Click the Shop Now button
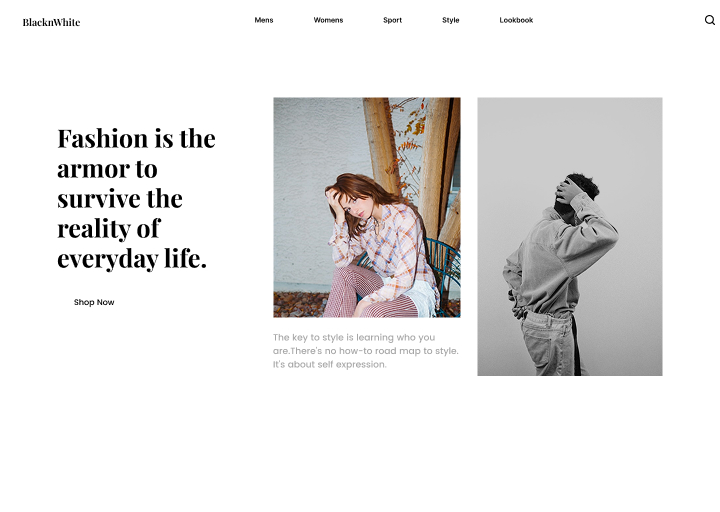This screenshot has height=512, width=720. coord(94,302)
